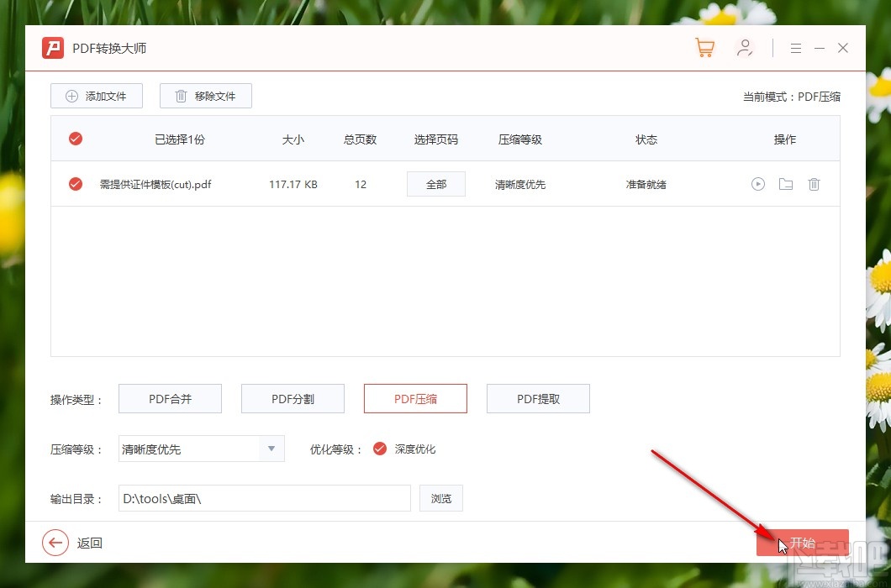Open the page selection via the 全部 button
891x588 pixels.
pyautogui.click(x=435, y=184)
